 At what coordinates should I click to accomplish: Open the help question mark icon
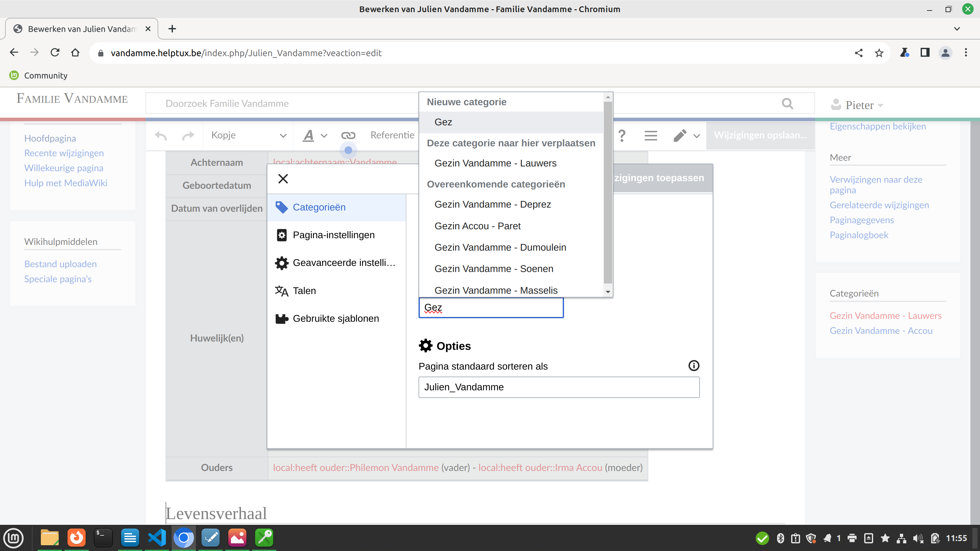tap(622, 136)
